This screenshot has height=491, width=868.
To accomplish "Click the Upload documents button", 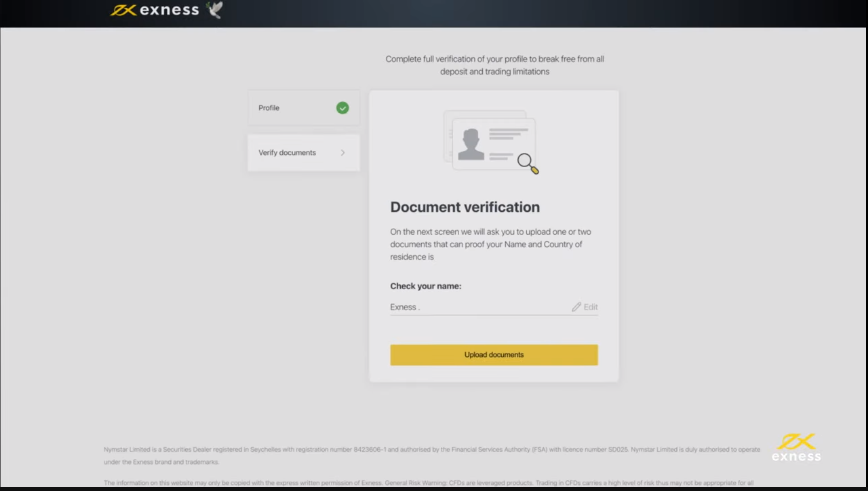I will (494, 355).
